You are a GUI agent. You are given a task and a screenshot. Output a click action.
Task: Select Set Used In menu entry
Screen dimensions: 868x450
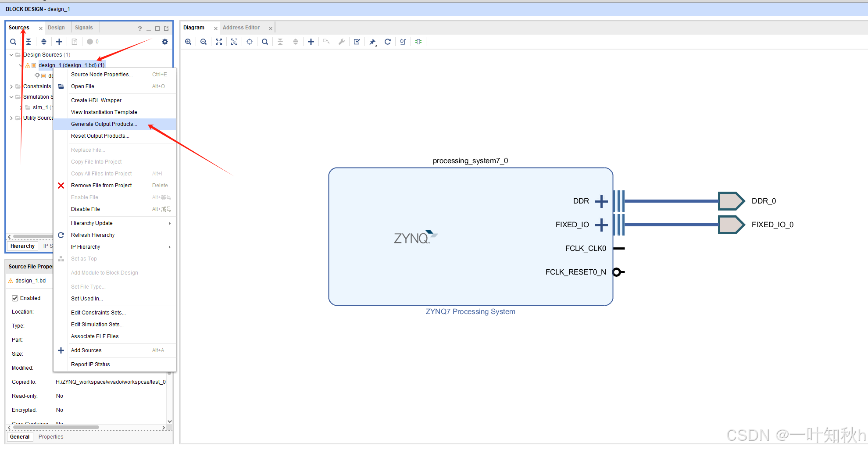coord(114,299)
